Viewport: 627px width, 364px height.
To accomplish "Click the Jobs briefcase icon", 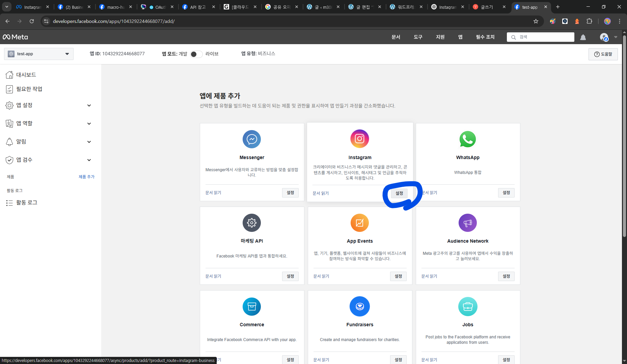I will tap(468, 306).
